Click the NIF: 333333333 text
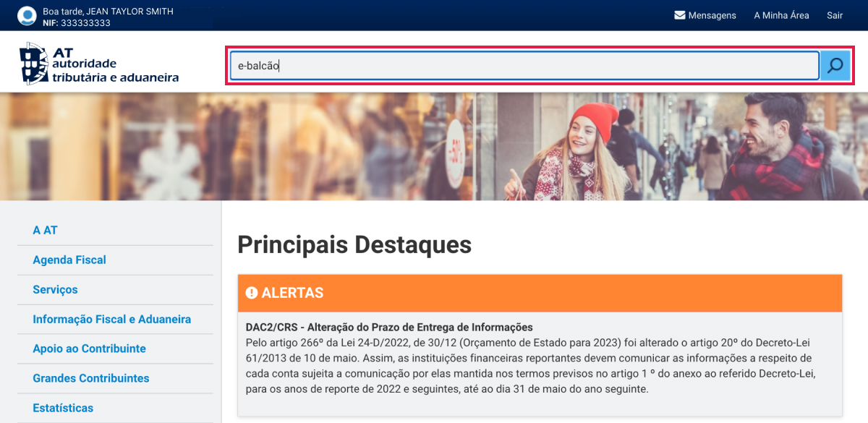This screenshot has width=868, height=423. point(77,23)
